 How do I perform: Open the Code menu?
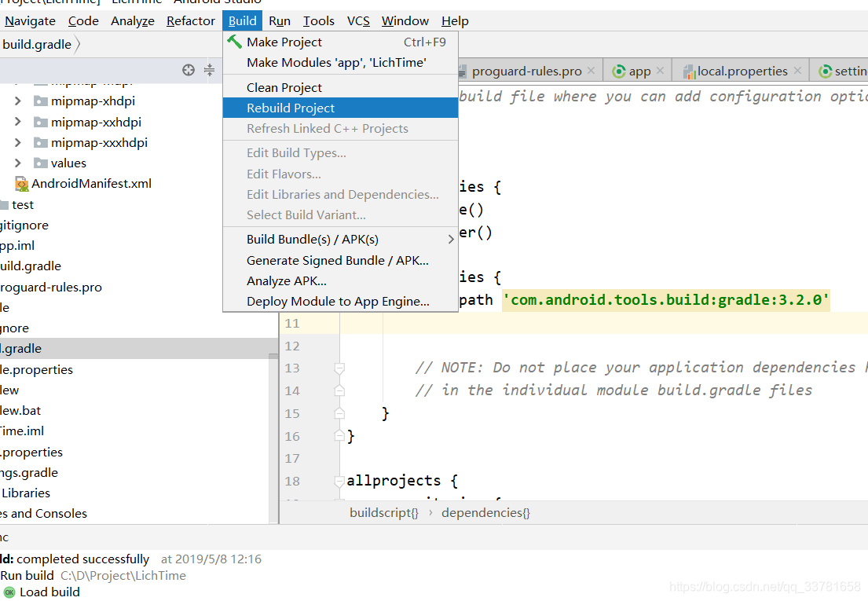(x=83, y=21)
